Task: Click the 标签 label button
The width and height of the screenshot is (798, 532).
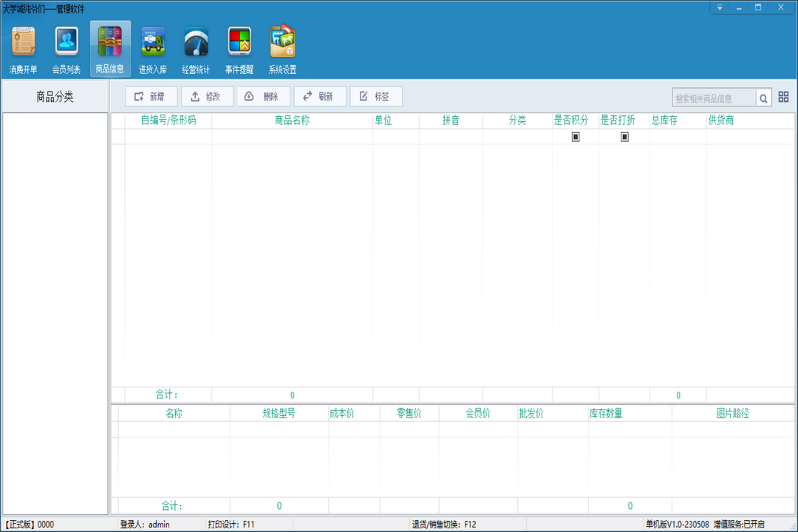Action: [x=375, y=97]
